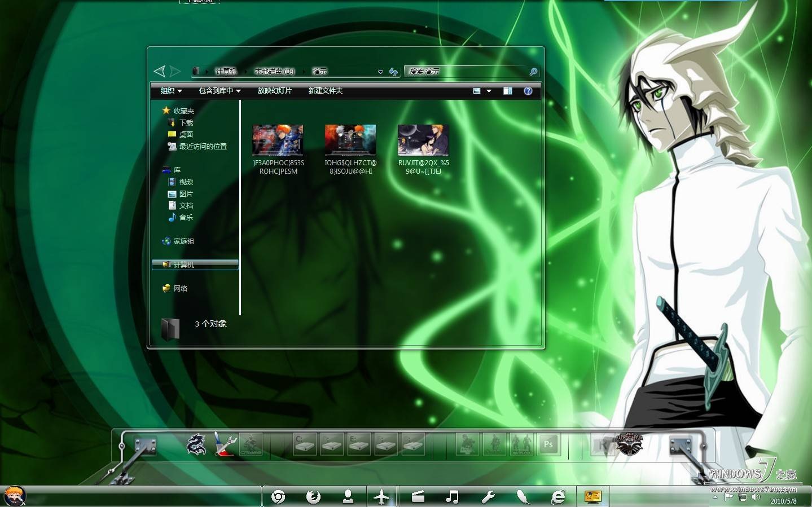Select the RUVJIT@2QX_%5 image thumbnail
This screenshot has width=812, height=507.
(x=423, y=140)
